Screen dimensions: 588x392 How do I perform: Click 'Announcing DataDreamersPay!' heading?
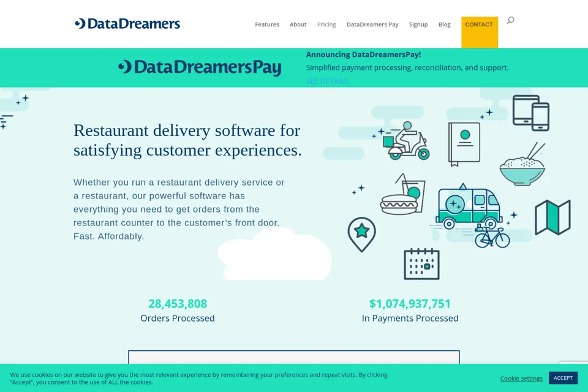363,55
